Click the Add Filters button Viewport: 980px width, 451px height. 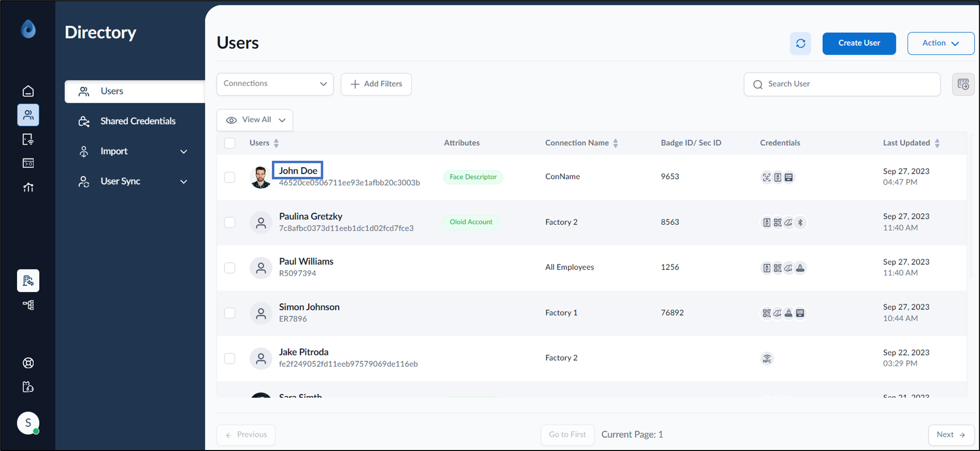(376, 84)
